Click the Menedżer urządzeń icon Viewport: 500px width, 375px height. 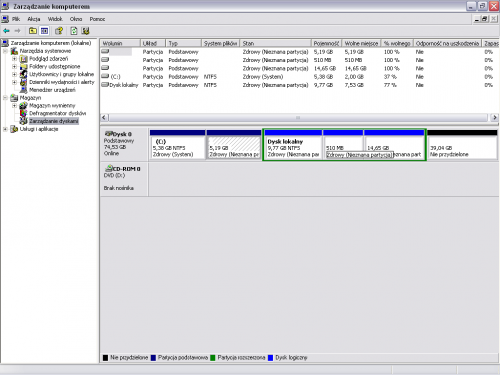coord(23,90)
